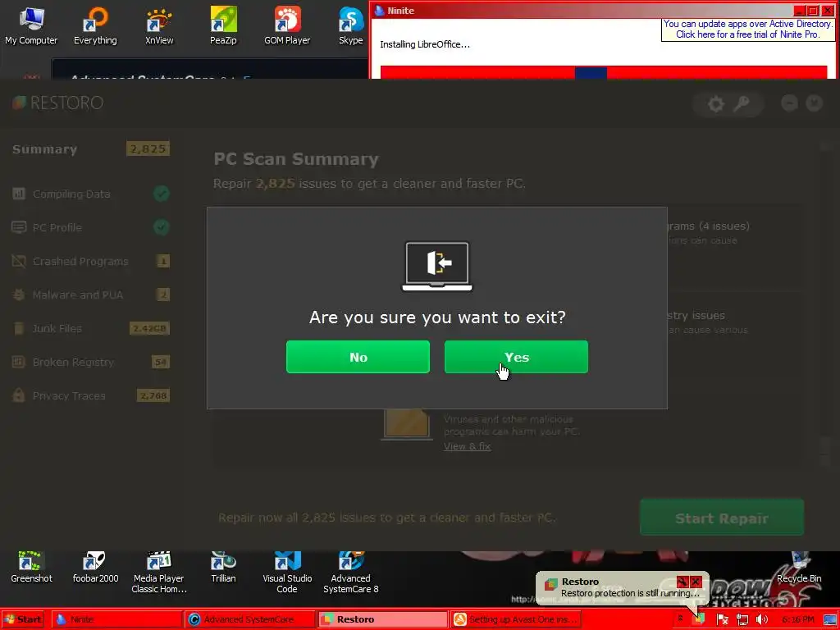The width and height of the screenshot is (840, 630).
Task: Click the Restoro protection notification text
Action: pos(631,594)
